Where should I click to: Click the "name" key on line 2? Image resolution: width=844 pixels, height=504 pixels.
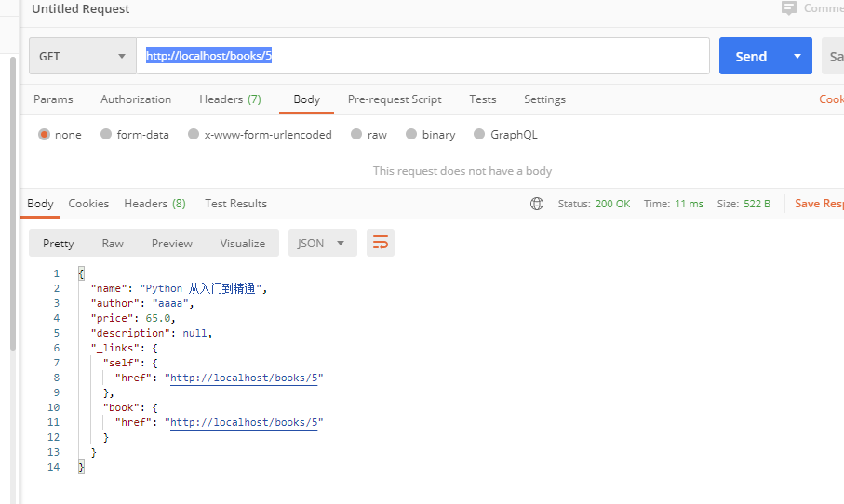coord(109,289)
